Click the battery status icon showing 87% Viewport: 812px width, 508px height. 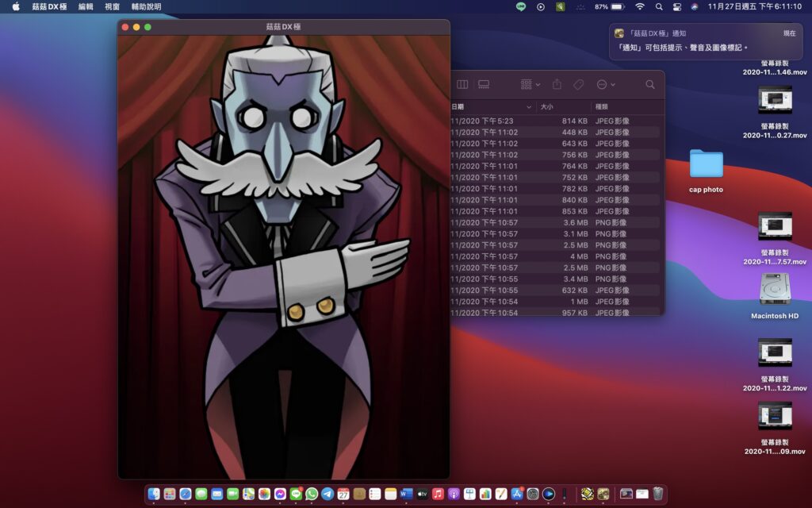coord(610,6)
